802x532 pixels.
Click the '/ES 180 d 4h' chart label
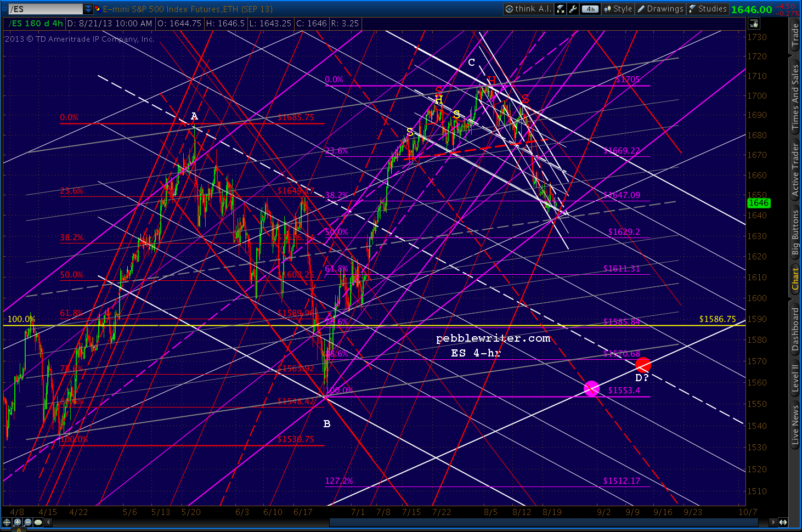click(36, 24)
